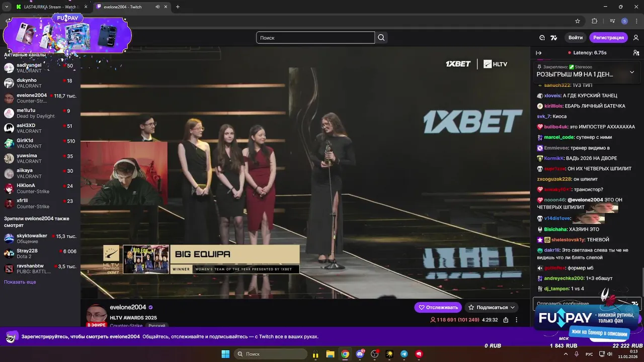Screen dimensions: 644x362
Task: Click the volume speaker tray icon
Action: pyautogui.click(x=609, y=354)
